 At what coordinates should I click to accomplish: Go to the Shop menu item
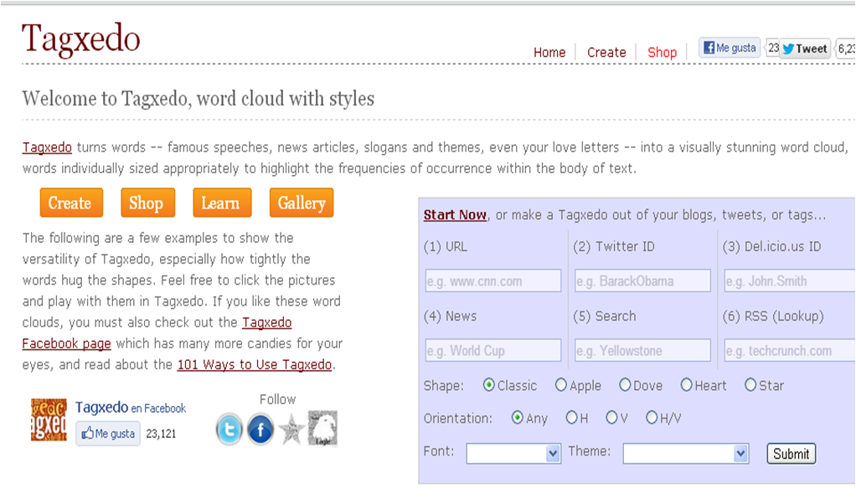click(x=663, y=52)
